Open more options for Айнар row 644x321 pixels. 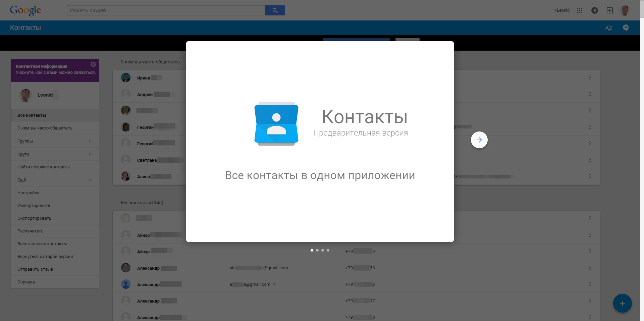pos(590,235)
